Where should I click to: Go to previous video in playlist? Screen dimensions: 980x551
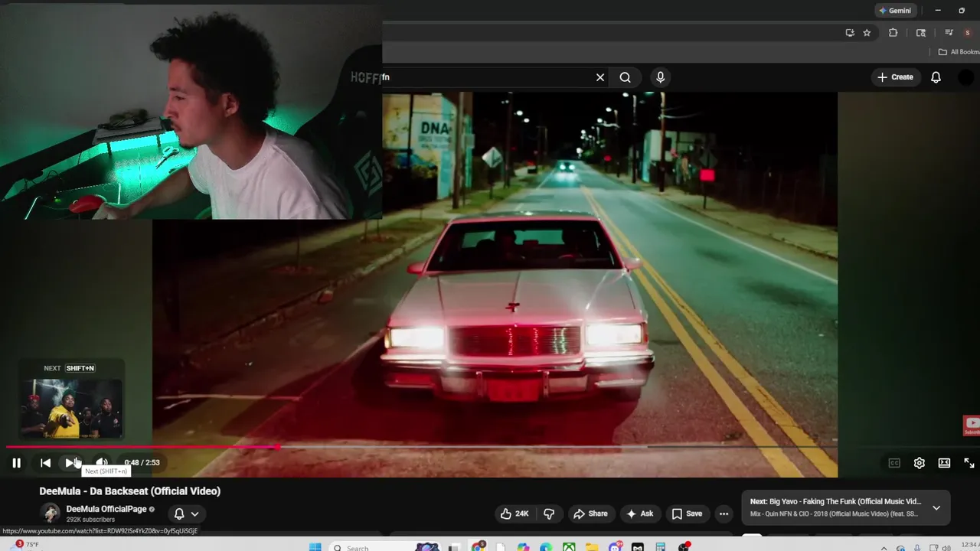45,463
